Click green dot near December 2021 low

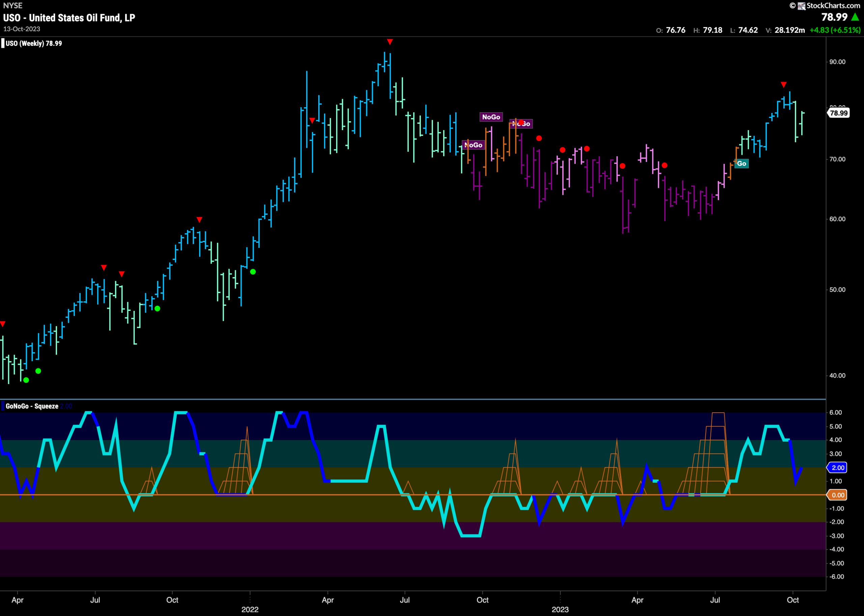[253, 272]
